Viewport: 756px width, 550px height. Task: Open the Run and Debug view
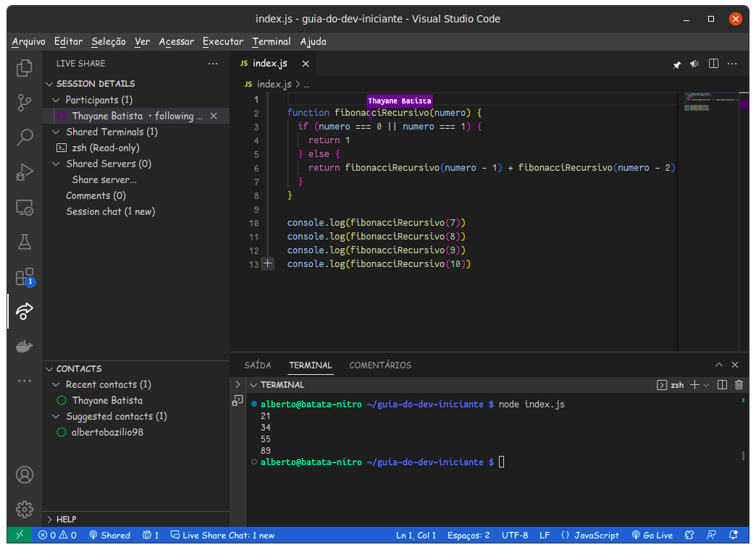click(25, 172)
